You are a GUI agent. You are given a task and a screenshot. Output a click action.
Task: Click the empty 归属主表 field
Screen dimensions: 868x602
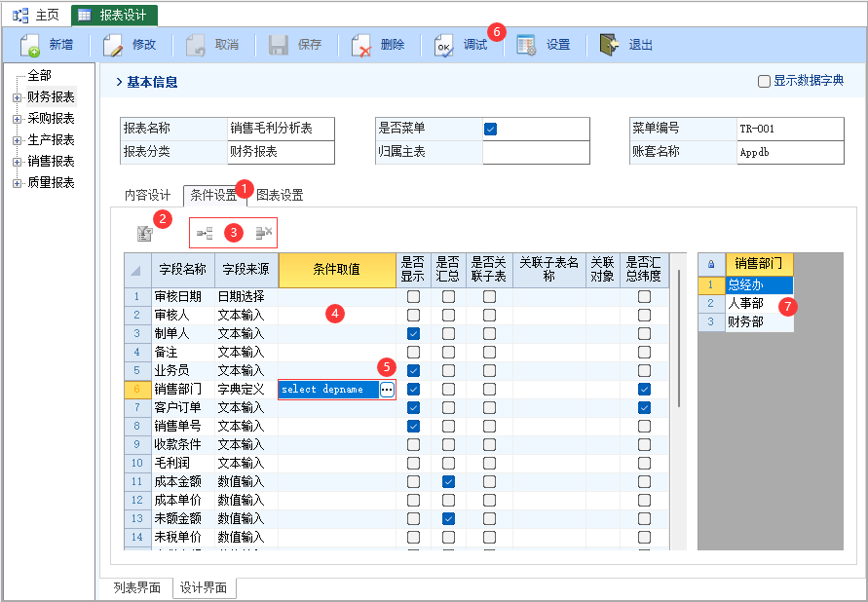point(536,152)
